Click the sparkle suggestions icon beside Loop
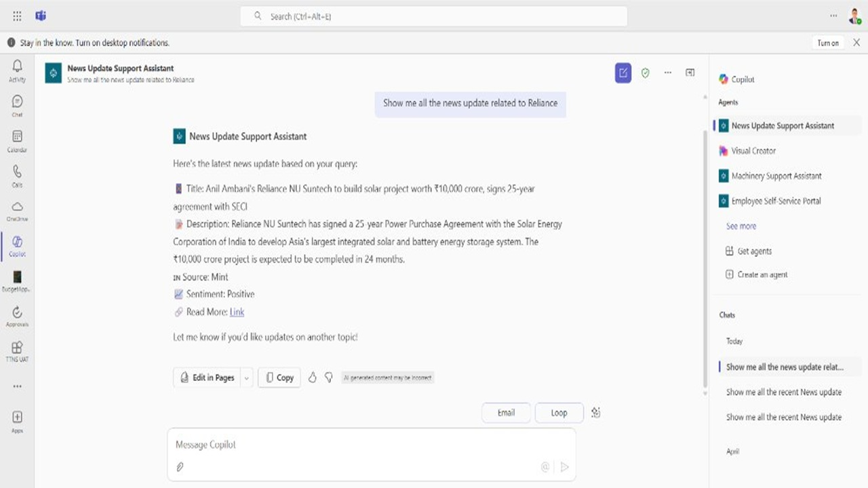This screenshot has width=868, height=488. pos(595,412)
